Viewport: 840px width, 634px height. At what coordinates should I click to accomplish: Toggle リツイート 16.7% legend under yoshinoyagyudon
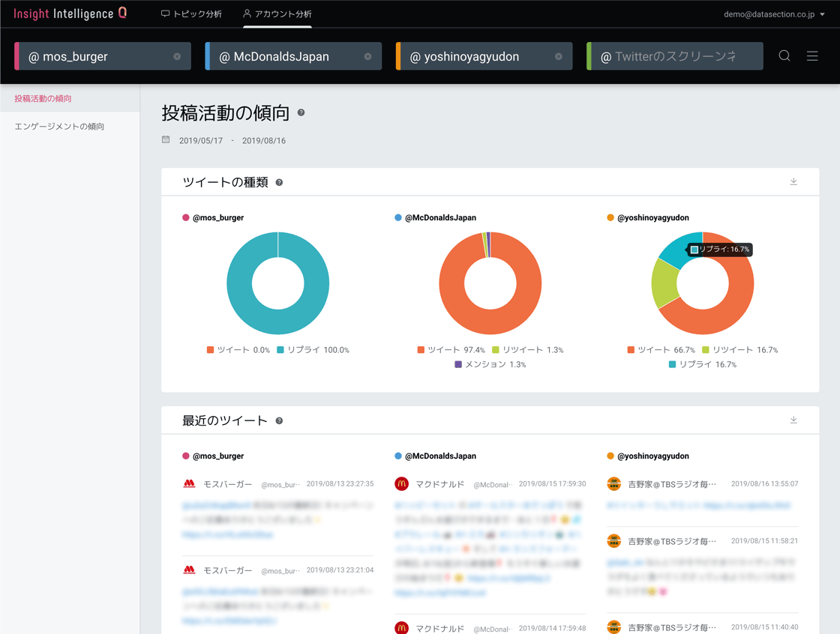[x=739, y=350]
